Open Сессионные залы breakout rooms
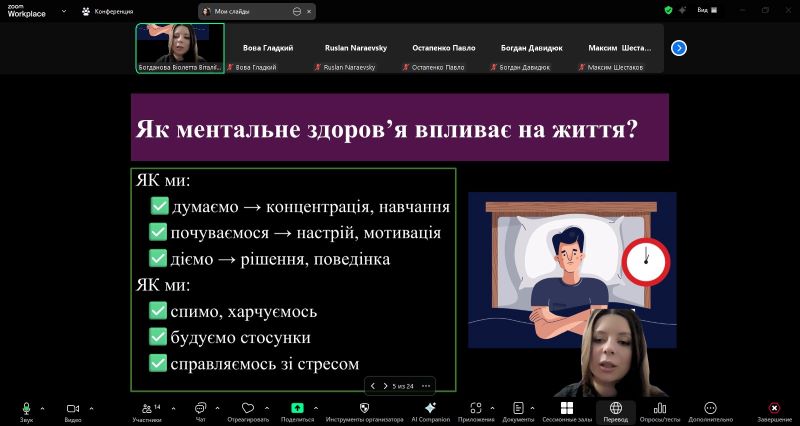The width and height of the screenshot is (800, 426). point(567,408)
